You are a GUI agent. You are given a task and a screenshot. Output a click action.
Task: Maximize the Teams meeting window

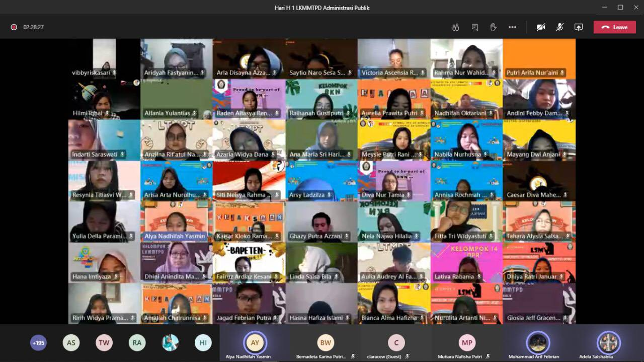[620, 8]
